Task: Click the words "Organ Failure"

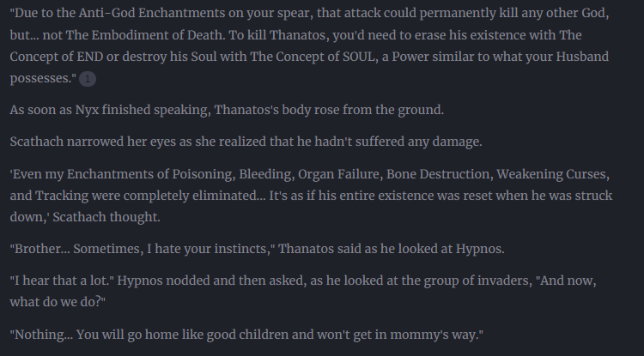Action: click(x=338, y=174)
